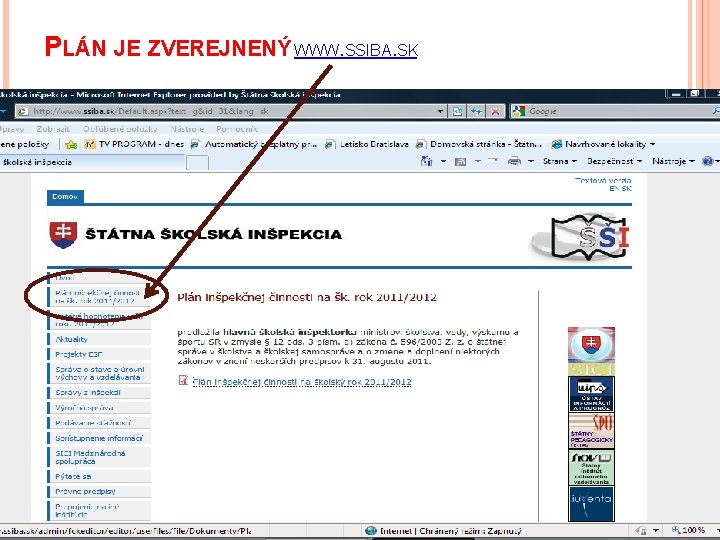Open Automatický bezplatný favorite link
Image resolution: width=720 pixels, height=540 pixels.
(x=254, y=144)
